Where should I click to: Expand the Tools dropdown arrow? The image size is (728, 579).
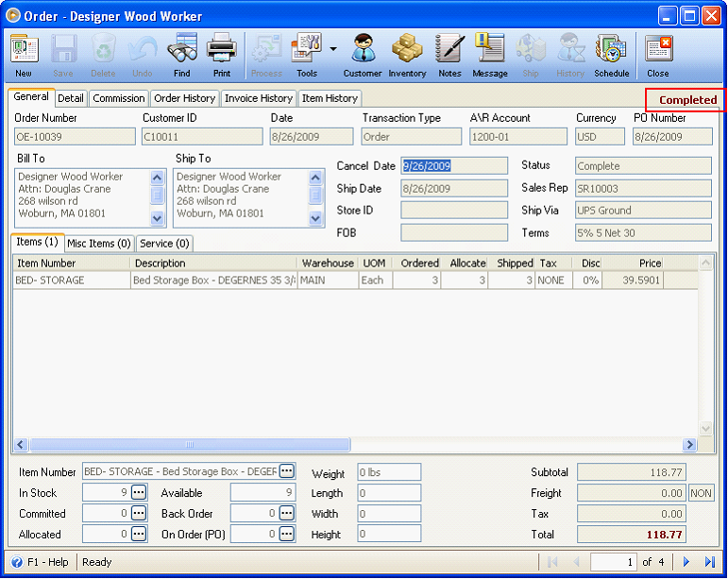[x=333, y=49]
